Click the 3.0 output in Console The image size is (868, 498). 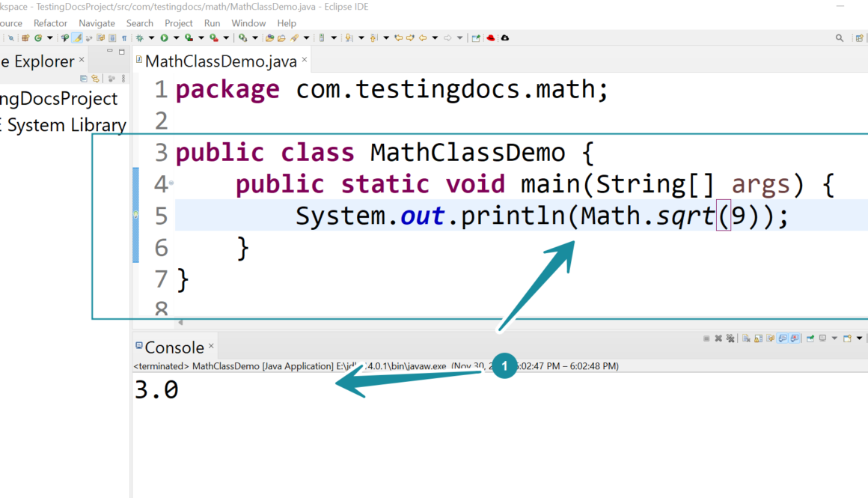pos(156,390)
